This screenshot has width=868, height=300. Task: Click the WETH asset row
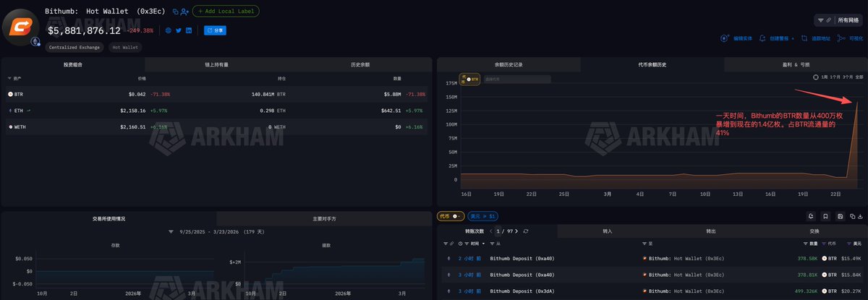[216, 127]
